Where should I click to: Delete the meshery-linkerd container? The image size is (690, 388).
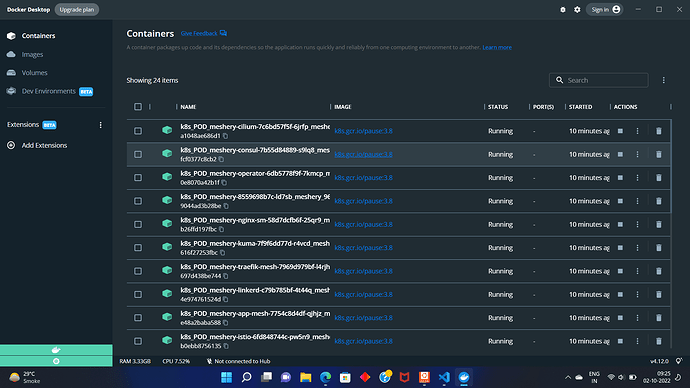tap(658, 294)
